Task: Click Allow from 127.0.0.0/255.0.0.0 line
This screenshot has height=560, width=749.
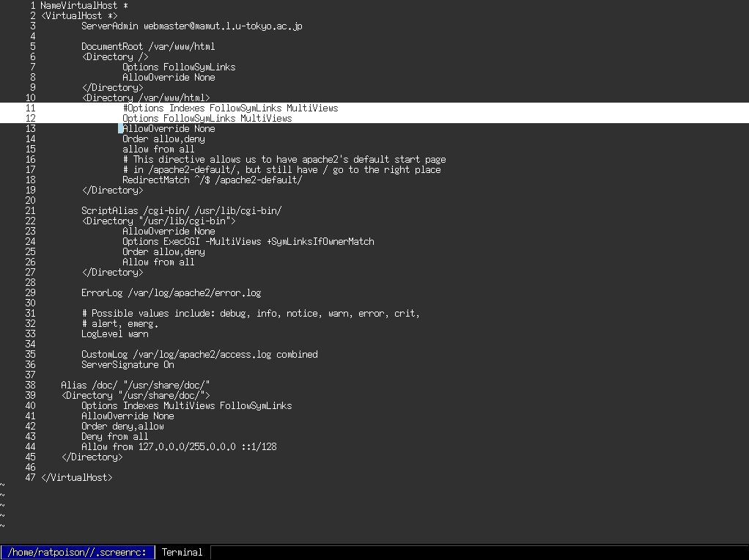Action: (x=179, y=446)
